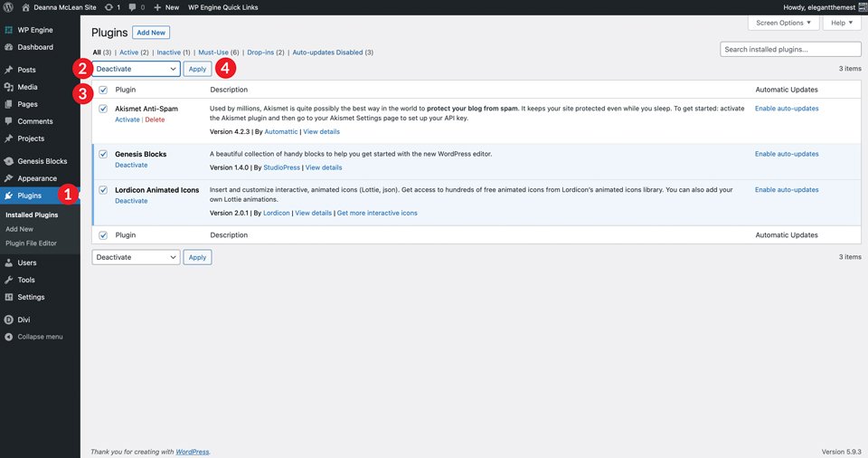Open Add New in the Plugins submenu
Screen dimensions: 868x458
19,229
